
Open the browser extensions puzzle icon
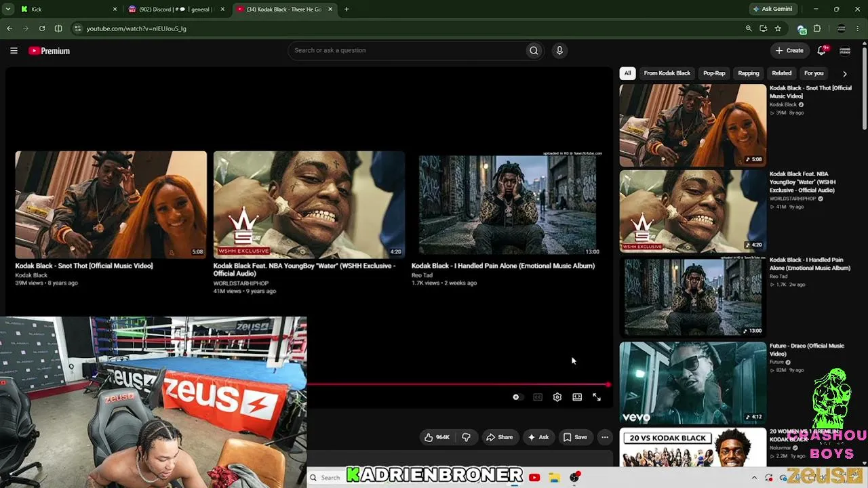click(x=817, y=28)
